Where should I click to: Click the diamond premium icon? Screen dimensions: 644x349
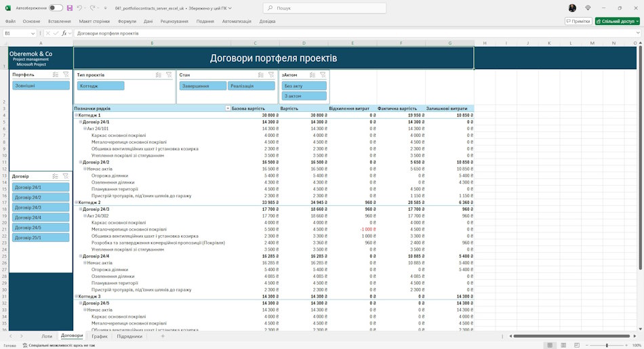[x=588, y=8]
